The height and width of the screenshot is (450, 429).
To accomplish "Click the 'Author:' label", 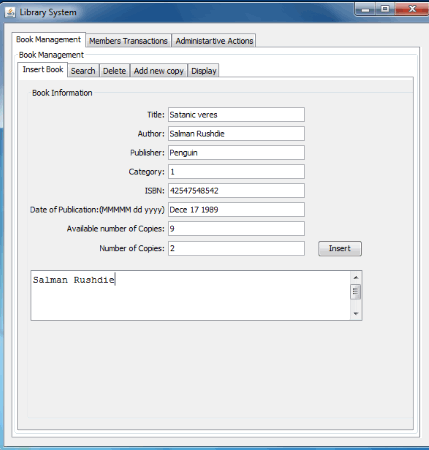I will point(151,134).
